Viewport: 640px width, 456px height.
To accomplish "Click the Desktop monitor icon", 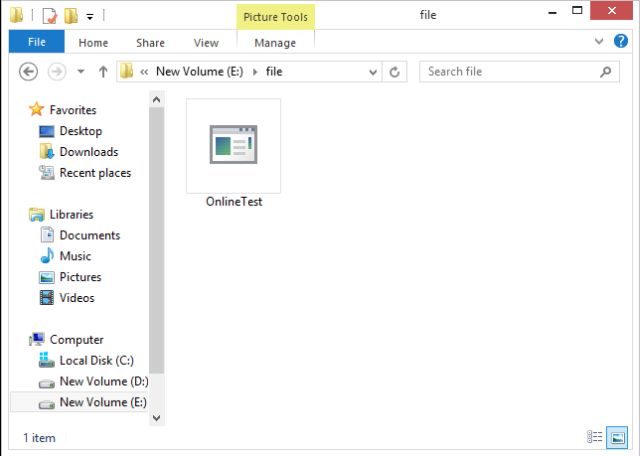I will coord(47,131).
